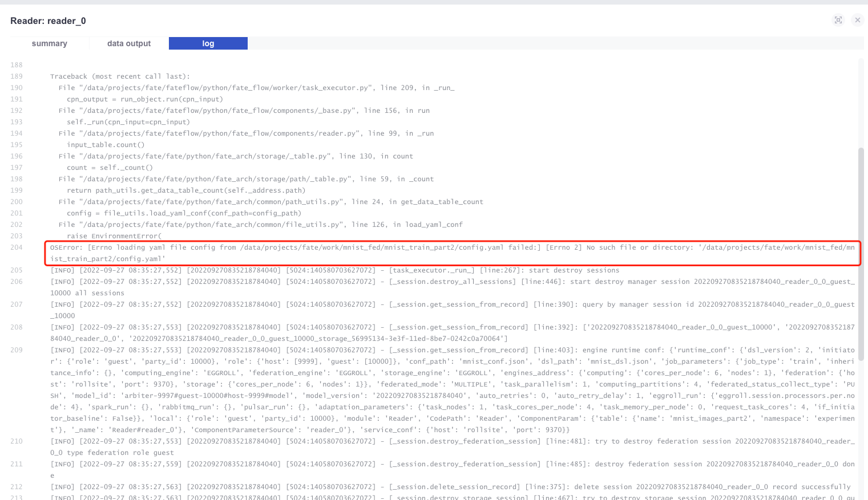This screenshot has width=868, height=500.
Task: Click the input_table.count() line
Action: (106, 145)
